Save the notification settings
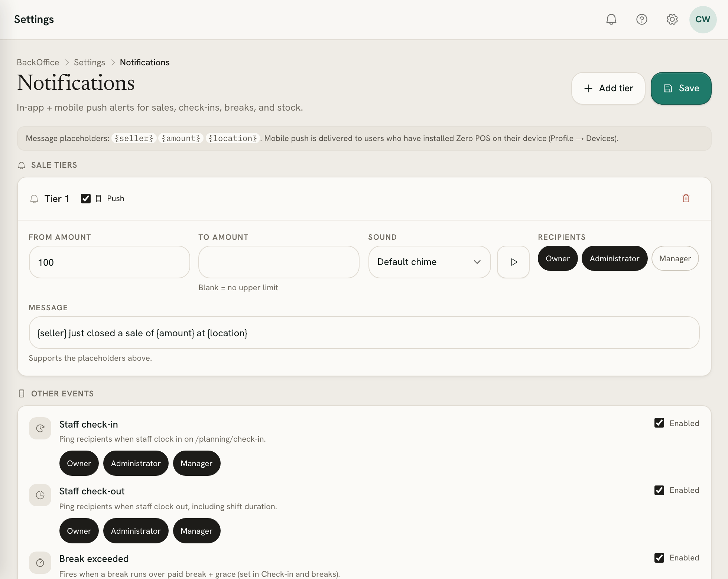The width and height of the screenshot is (728, 579). tap(681, 88)
